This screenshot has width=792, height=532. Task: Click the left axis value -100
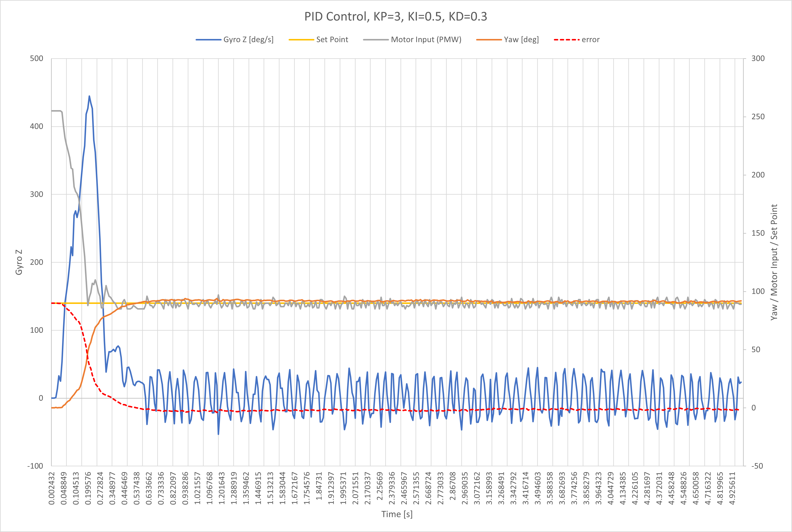(x=35, y=466)
